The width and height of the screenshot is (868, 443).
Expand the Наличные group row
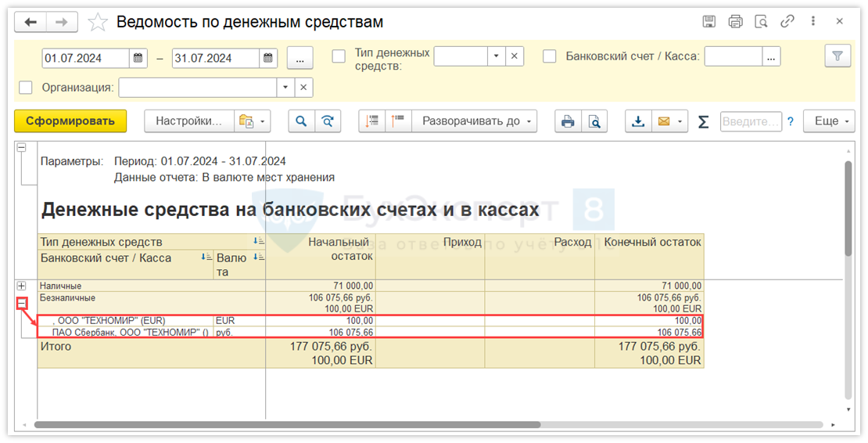[x=22, y=286]
